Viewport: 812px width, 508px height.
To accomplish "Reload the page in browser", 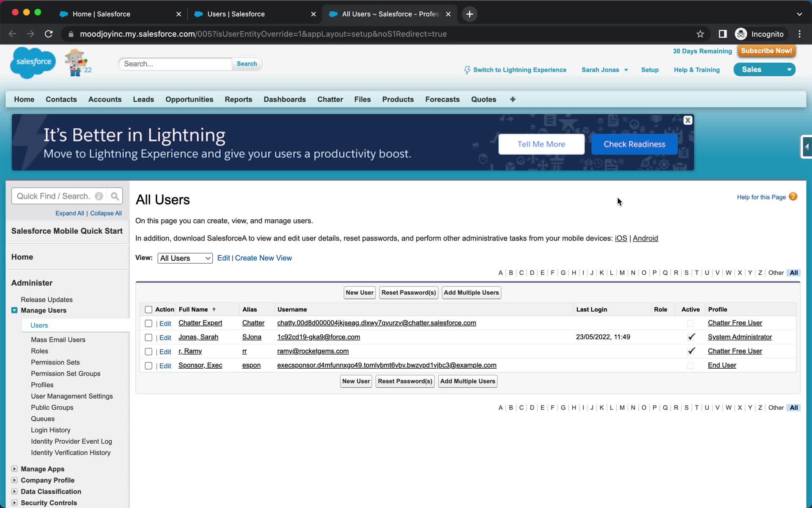I will (x=49, y=34).
